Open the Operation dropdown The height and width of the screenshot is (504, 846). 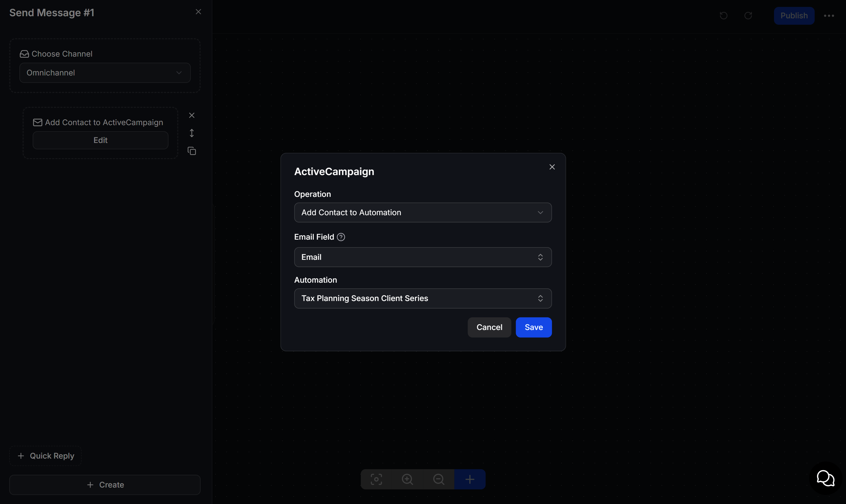423,213
